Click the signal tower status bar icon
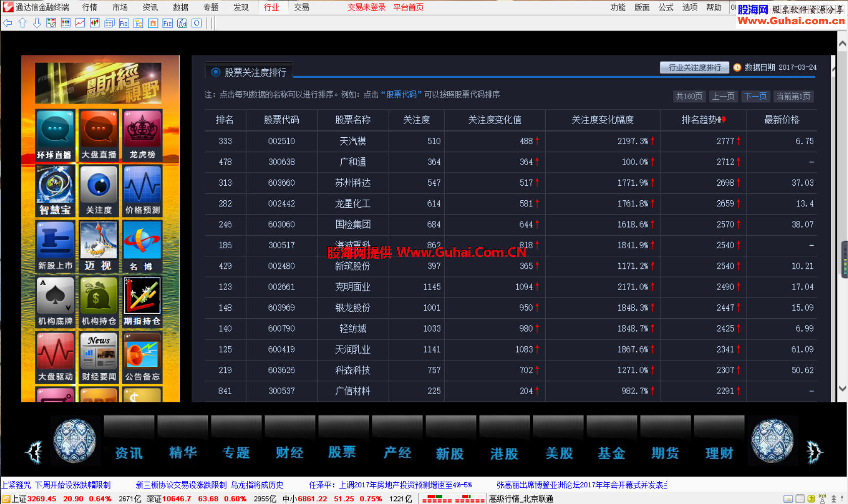 [x=822, y=498]
